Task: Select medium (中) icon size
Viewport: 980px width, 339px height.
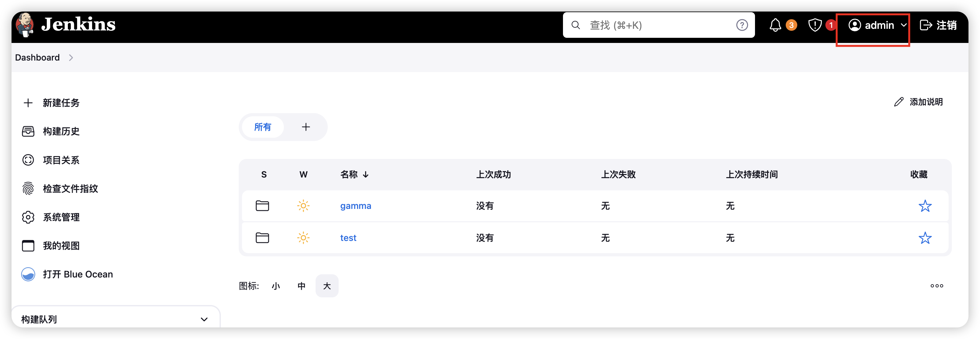Action: coord(301,286)
